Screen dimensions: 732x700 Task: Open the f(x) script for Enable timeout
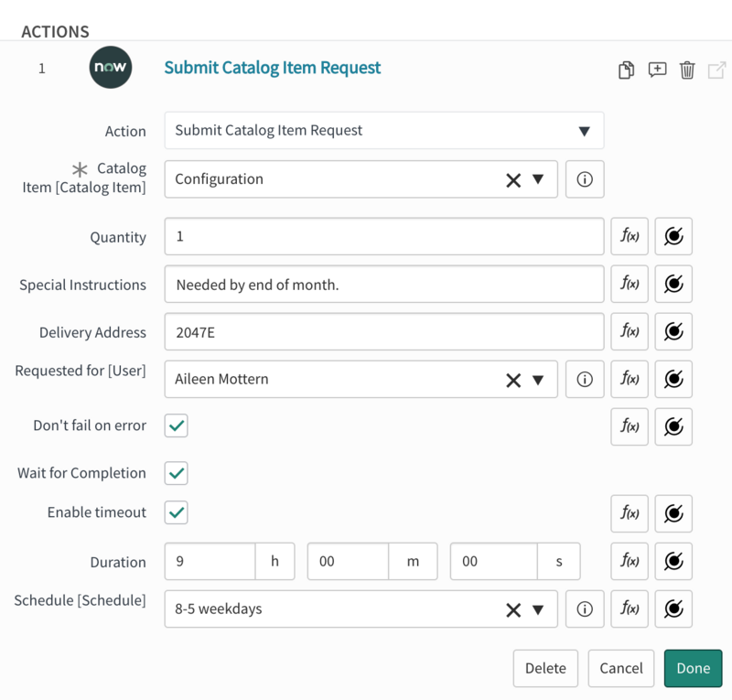coord(630,513)
